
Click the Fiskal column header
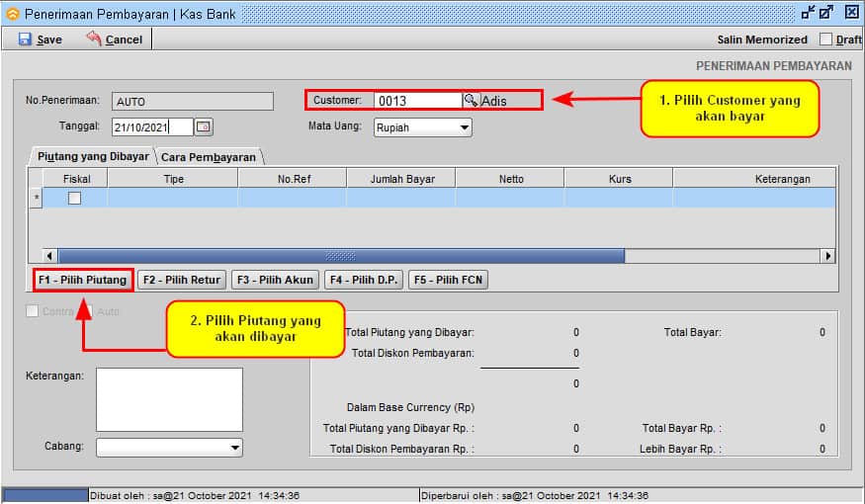pos(75,179)
